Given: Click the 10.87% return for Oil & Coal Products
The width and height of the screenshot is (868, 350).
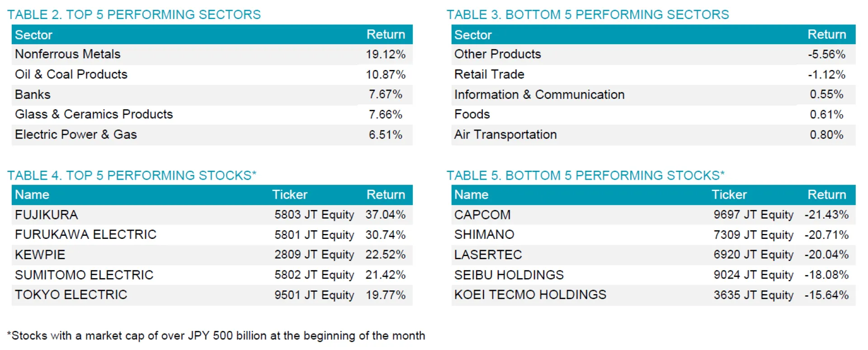Looking at the screenshot, I should coord(386,75).
